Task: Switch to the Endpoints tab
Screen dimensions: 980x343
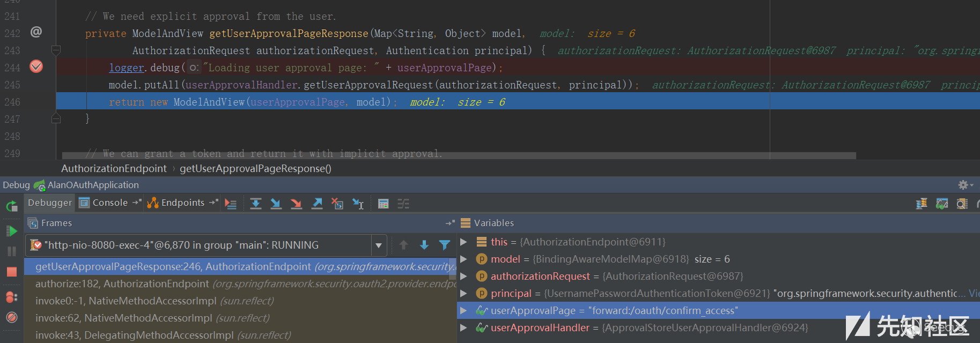Action: click(x=182, y=203)
